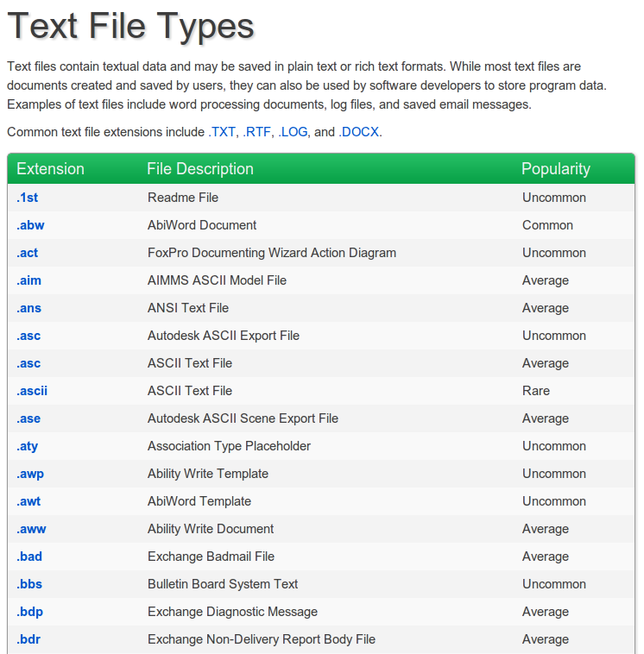Screen dimensions: 644x654
Task: Open the .bbs extension page
Action: pyautogui.click(x=29, y=584)
